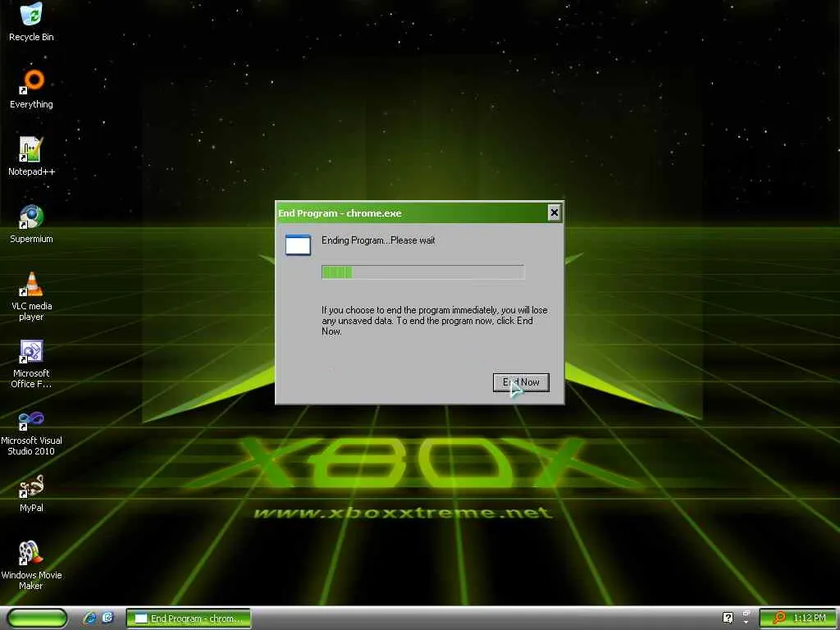Viewport: 840px width, 630px height.
Task: Select the Windows Movie Maker icon
Action: click(x=31, y=565)
